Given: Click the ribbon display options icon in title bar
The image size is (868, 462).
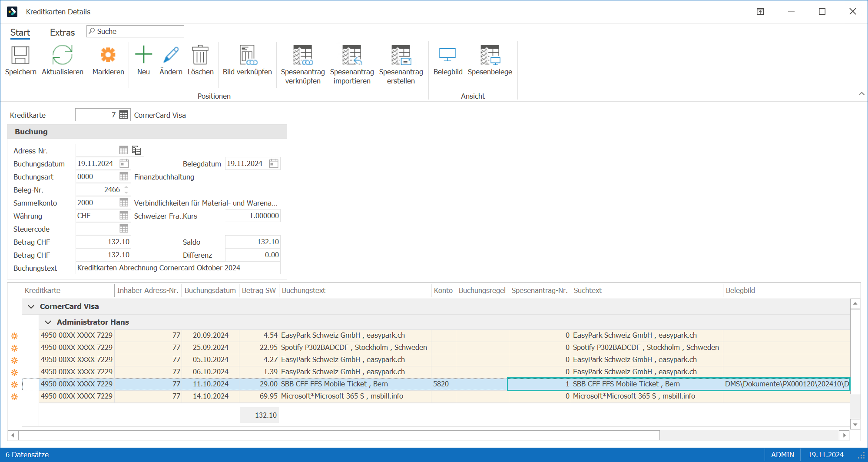Looking at the screenshot, I should [760, 12].
